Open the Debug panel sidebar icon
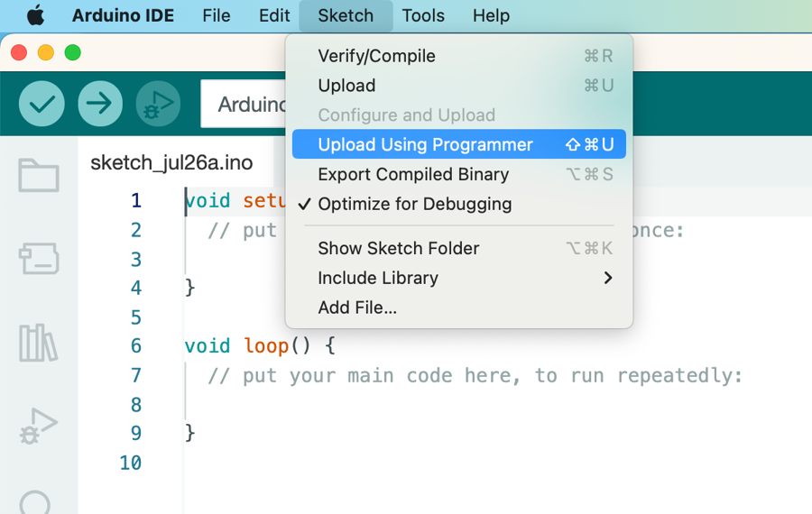The width and height of the screenshot is (812, 514). click(39, 426)
